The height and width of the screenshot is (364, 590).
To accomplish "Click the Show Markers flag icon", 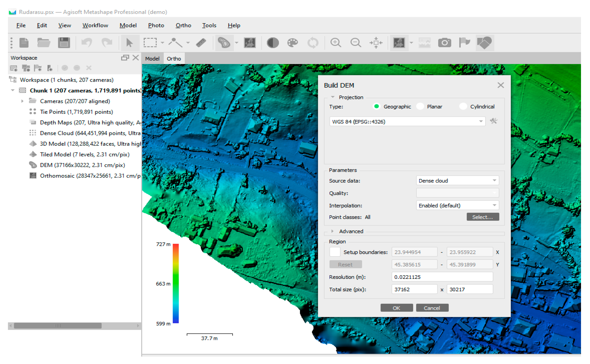I will point(464,43).
